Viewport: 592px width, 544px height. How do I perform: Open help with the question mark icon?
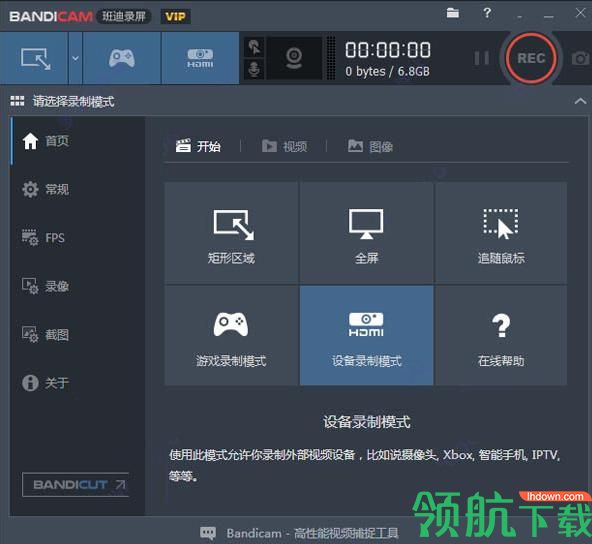tap(487, 13)
